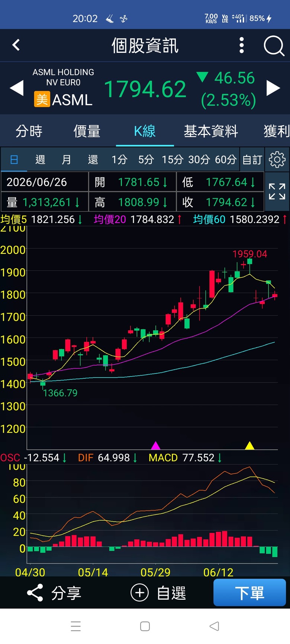Tap volume 1,313,261 cell
This screenshot has height=644, width=290.
pos(45,202)
